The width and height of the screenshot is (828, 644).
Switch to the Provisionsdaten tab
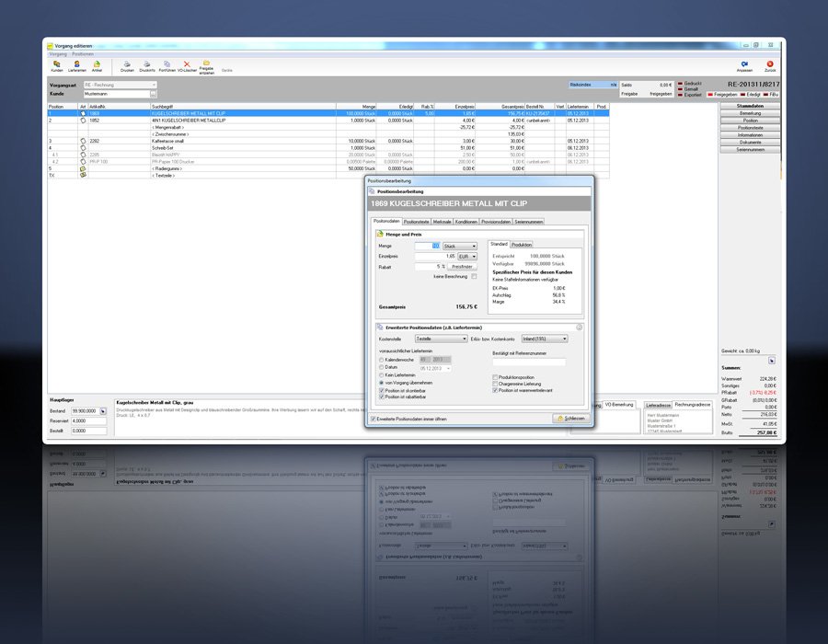[496, 222]
